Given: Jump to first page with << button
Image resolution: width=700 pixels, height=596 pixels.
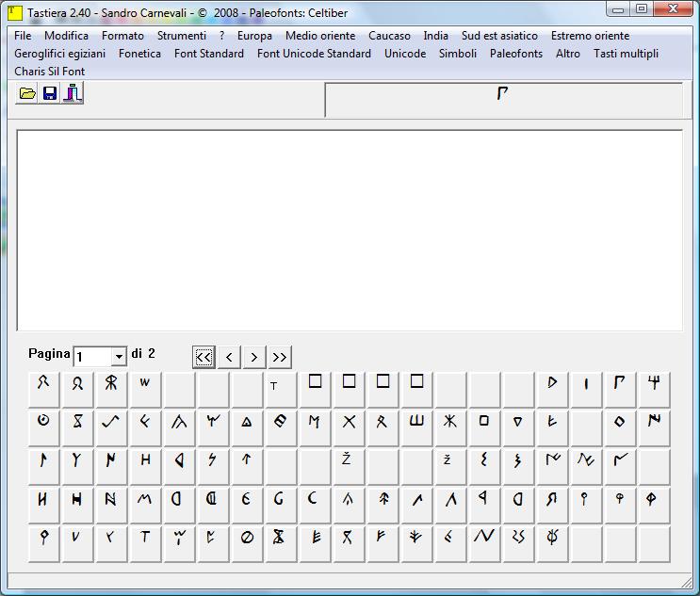Looking at the screenshot, I should coord(204,357).
